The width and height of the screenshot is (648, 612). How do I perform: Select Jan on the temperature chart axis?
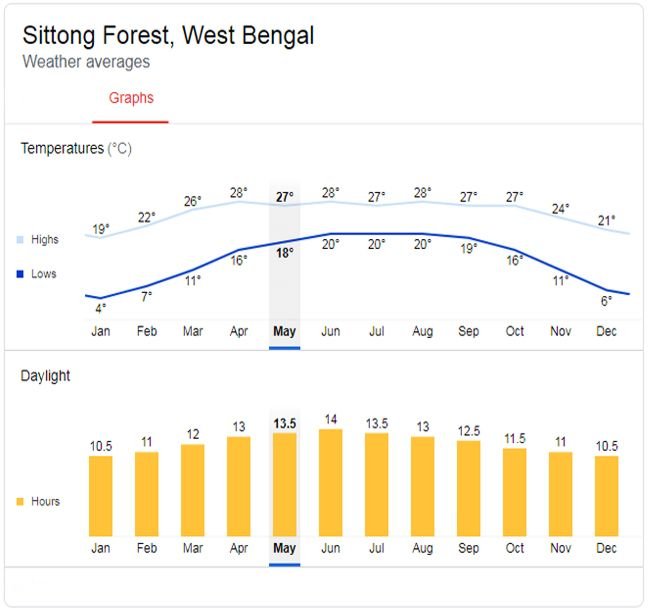coord(100,330)
